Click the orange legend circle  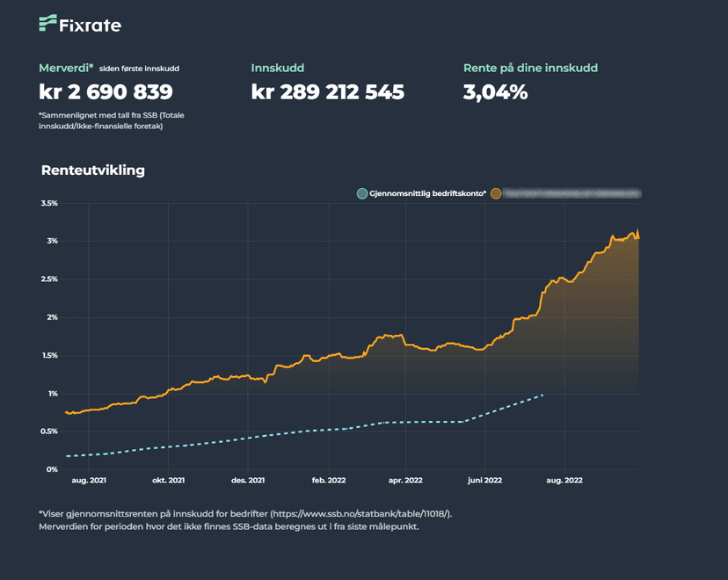point(496,193)
